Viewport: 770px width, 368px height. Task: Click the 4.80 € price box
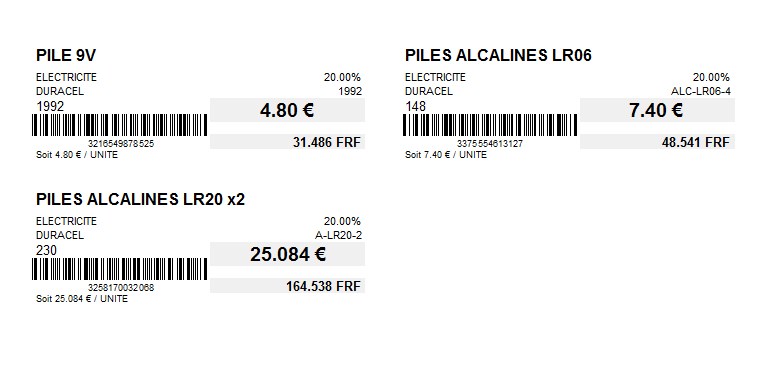click(x=287, y=110)
